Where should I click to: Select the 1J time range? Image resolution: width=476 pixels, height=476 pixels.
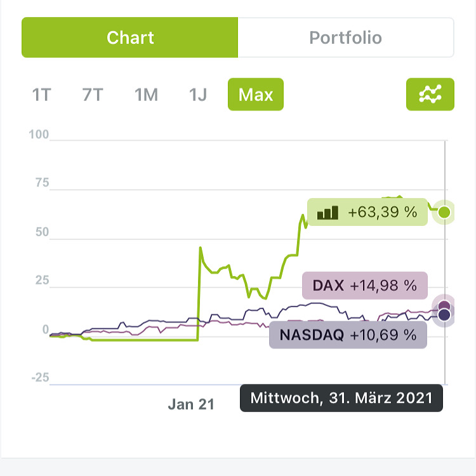click(198, 95)
